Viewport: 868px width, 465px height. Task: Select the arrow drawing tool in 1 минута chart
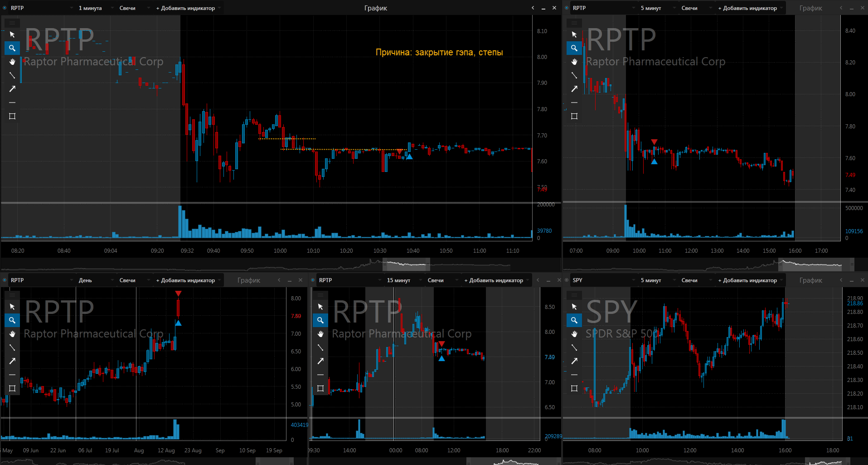12,89
